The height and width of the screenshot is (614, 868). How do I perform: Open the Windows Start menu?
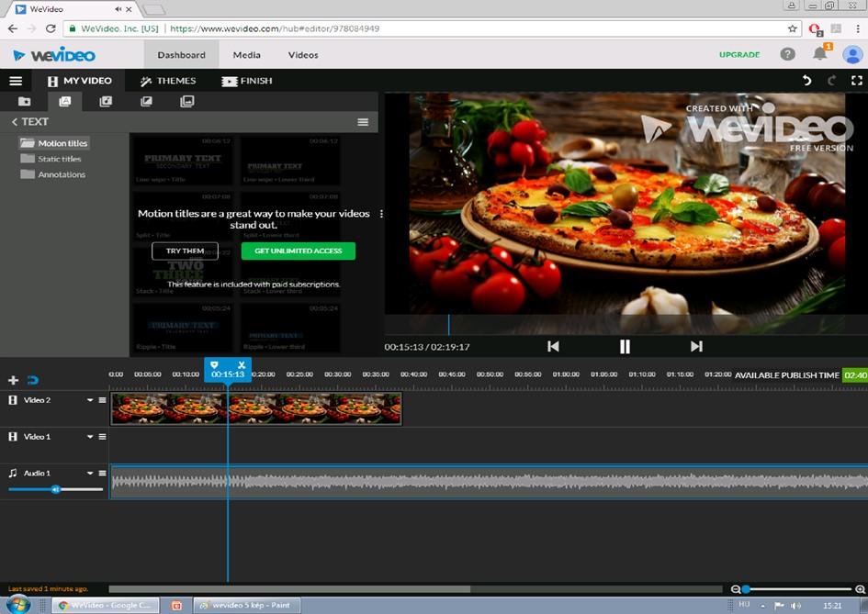coord(17,605)
